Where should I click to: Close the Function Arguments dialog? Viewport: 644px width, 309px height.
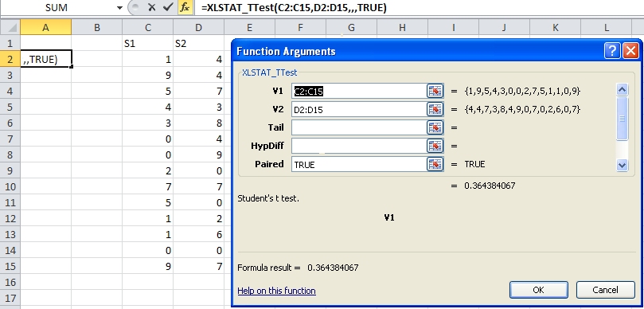tap(630, 51)
